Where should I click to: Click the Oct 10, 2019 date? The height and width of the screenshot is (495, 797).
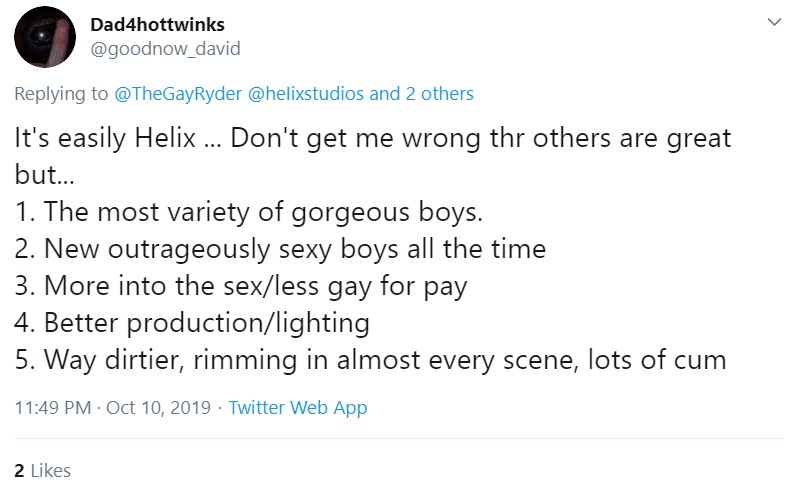pos(159,408)
